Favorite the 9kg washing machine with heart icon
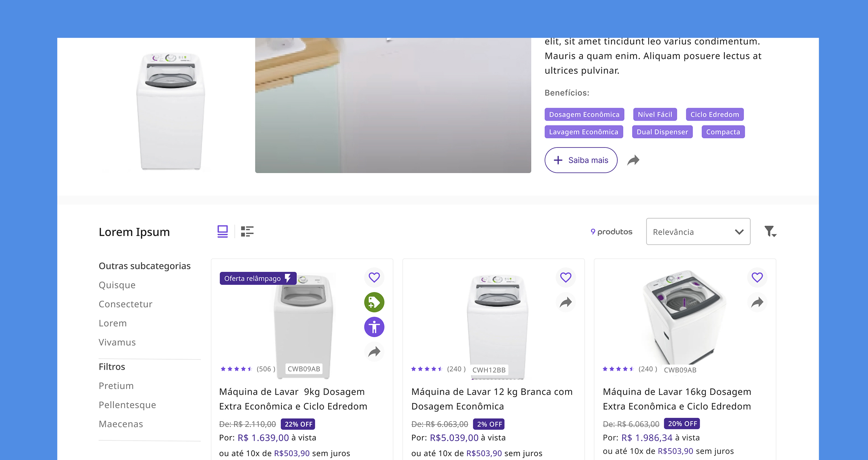 click(374, 277)
